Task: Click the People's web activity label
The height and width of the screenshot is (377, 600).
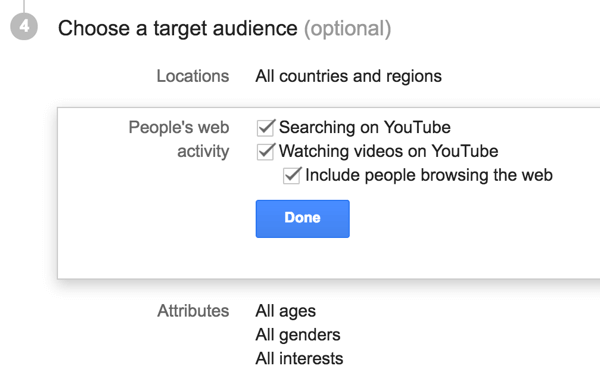Action: click(x=179, y=139)
